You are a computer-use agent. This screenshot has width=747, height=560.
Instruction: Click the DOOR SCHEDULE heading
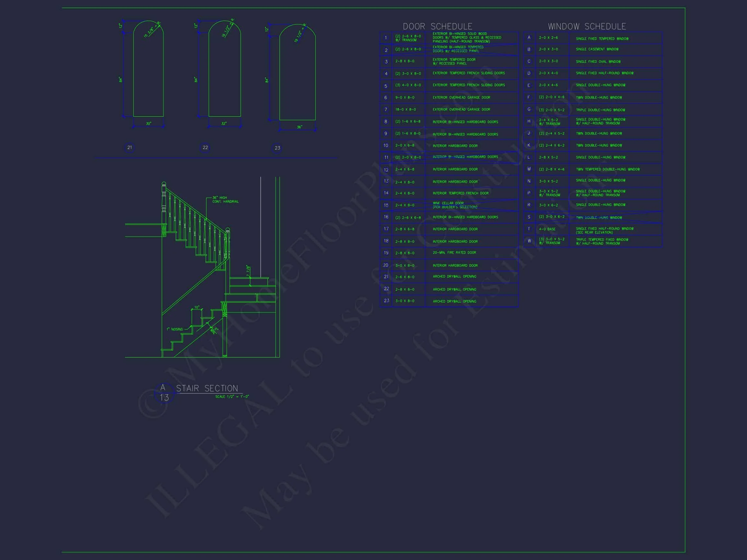(x=437, y=26)
